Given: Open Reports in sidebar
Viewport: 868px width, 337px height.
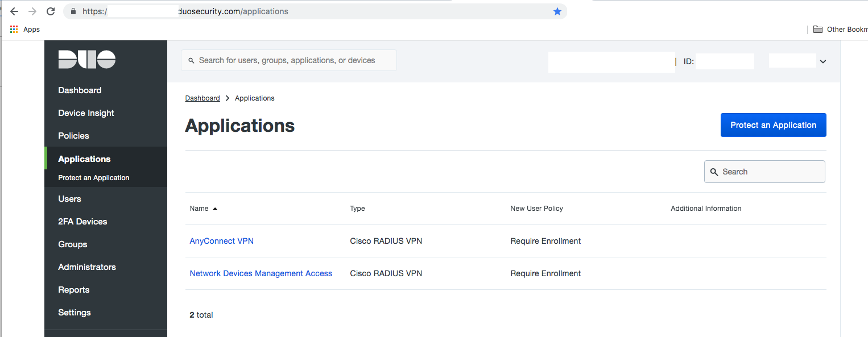Looking at the screenshot, I should [x=74, y=290].
